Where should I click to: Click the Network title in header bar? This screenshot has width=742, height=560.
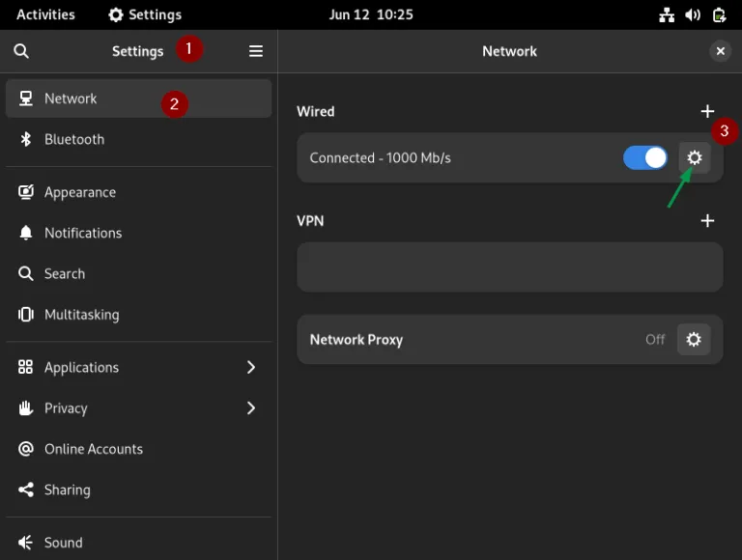click(x=510, y=51)
